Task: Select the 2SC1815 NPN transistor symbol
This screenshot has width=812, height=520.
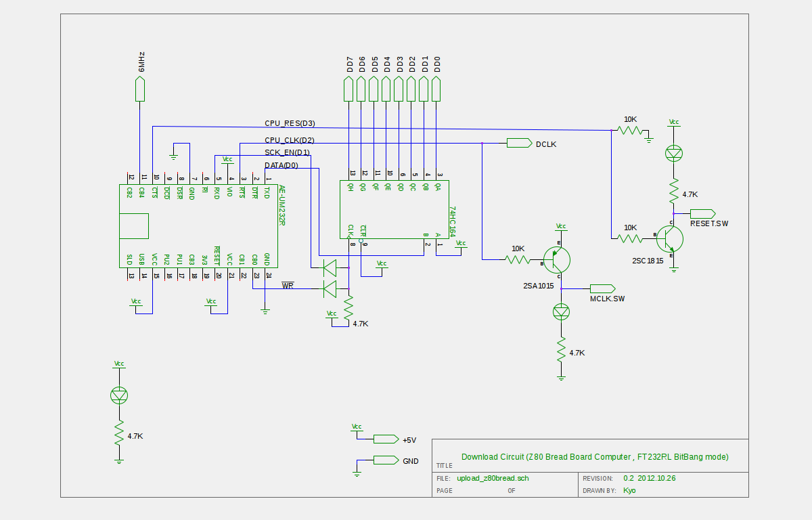Action: (670, 238)
